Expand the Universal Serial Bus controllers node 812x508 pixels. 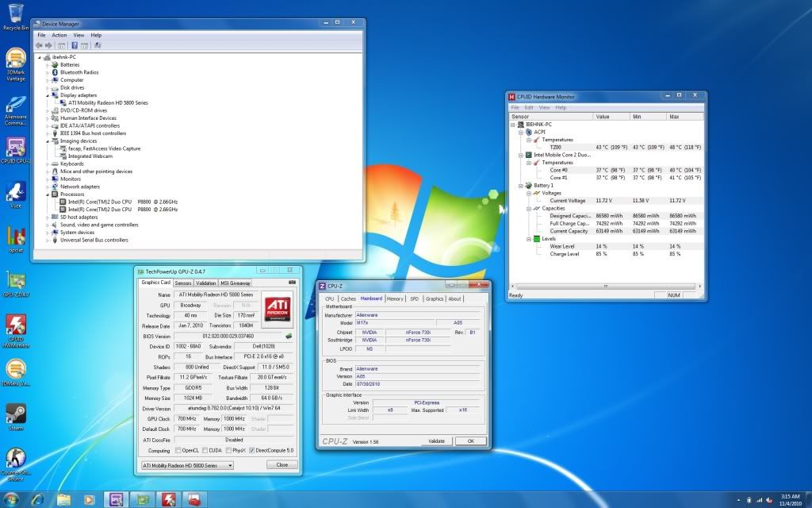pos(48,240)
